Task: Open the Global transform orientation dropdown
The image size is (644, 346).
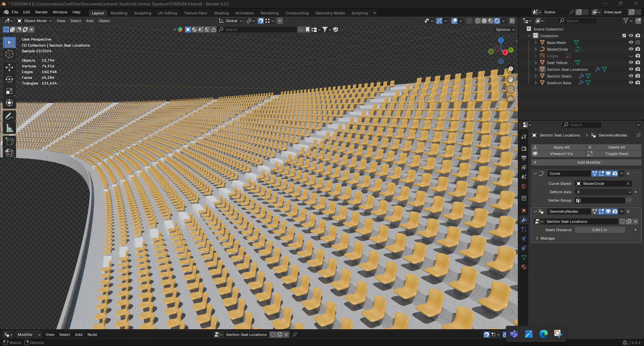Action: 231,21
